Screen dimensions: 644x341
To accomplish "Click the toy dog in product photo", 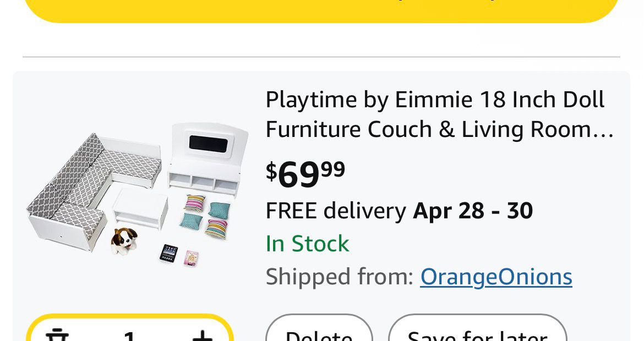I will [x=123, y=240].
